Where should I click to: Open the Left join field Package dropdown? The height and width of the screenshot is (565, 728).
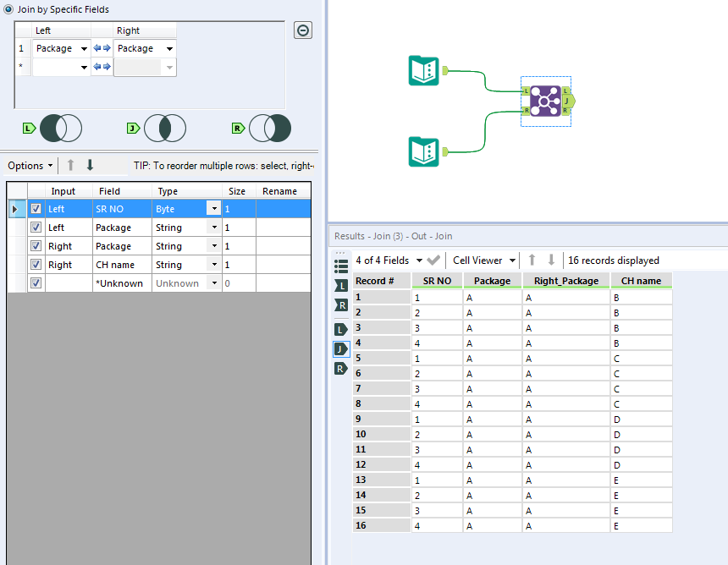84,49
